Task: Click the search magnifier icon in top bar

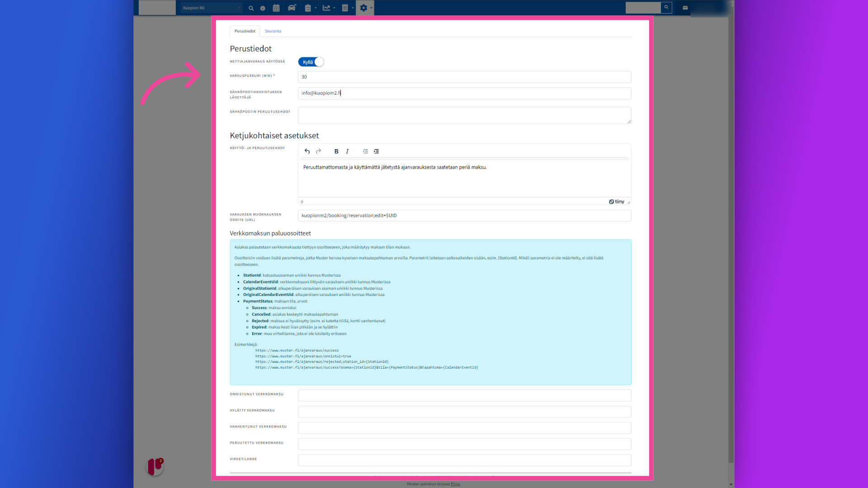Action: 251,8
